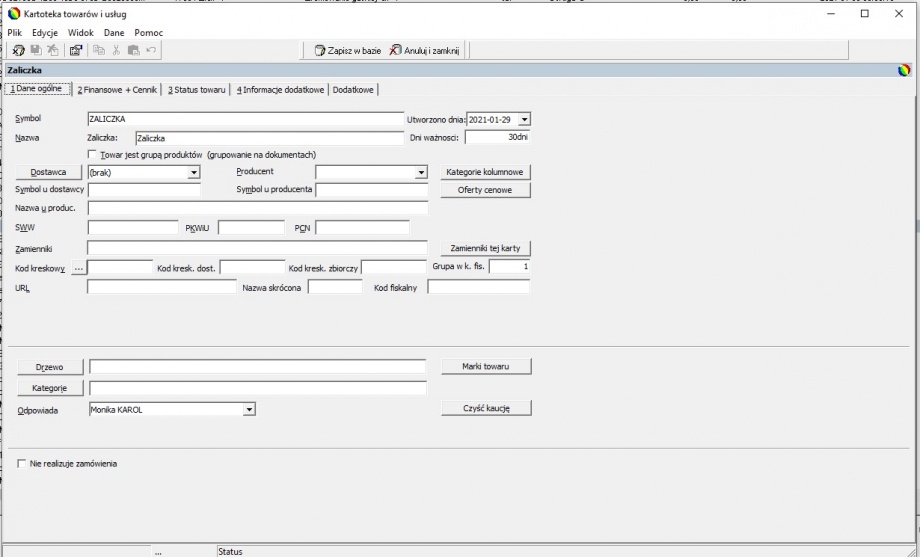
Task: Click the Kod kresk. zbiorczy input field
Action: tap(394, 268)
